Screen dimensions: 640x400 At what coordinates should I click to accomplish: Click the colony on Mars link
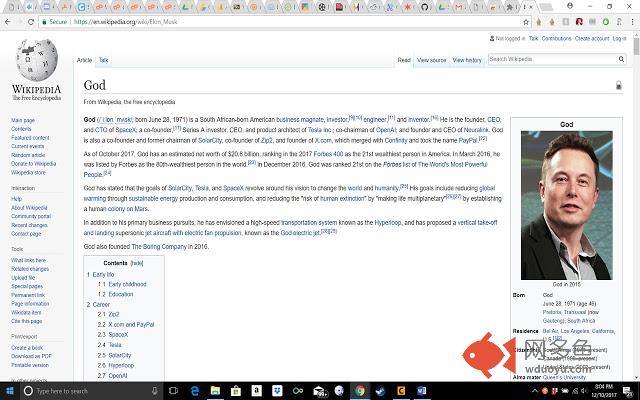(x=128, y=209)
